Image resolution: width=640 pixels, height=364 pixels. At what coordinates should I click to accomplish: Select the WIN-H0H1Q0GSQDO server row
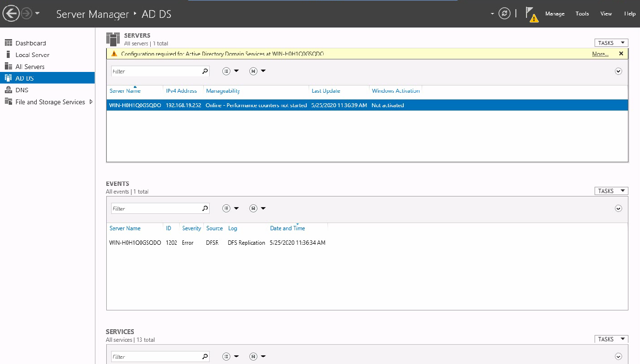click(367, 105)
